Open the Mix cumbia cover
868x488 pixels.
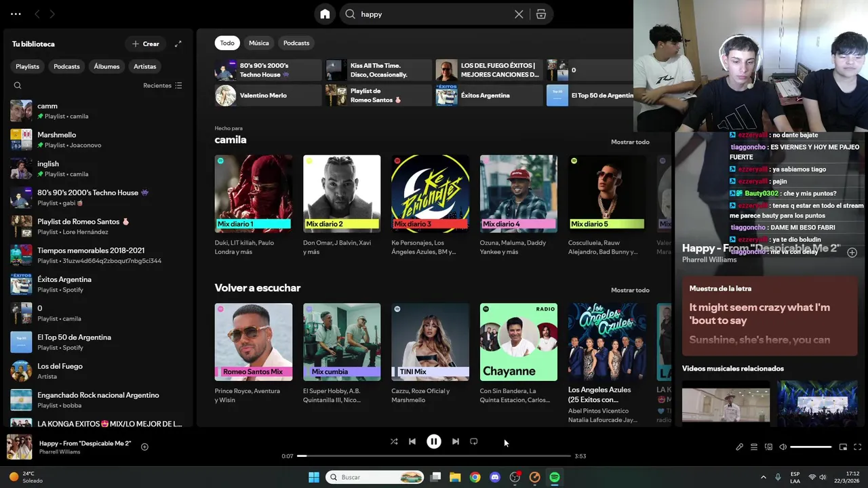pos(342,342)
